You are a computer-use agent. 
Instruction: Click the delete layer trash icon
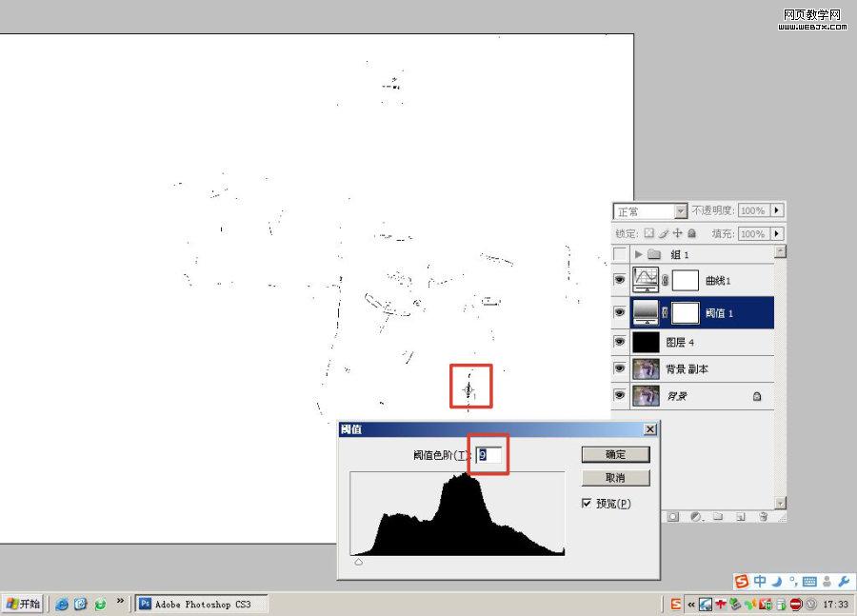coord(763,517)
